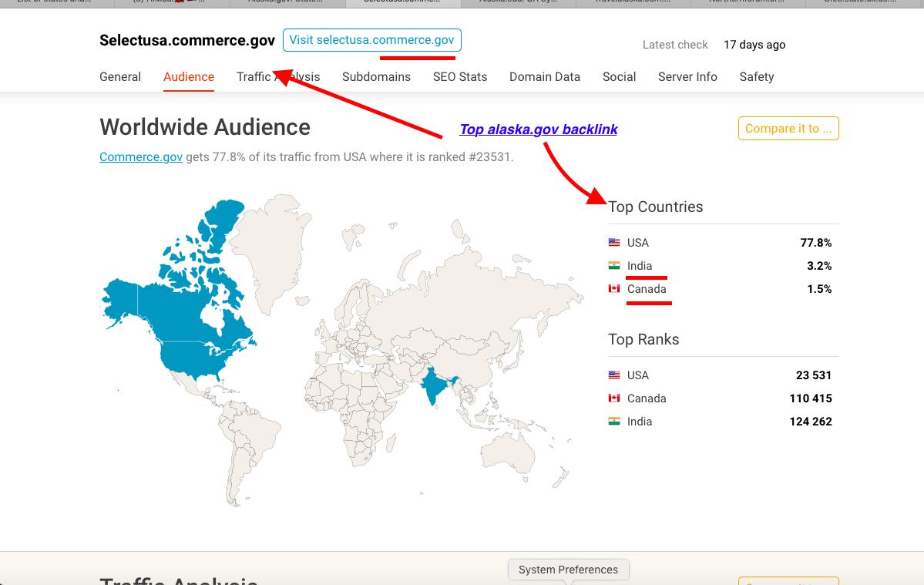Open the Commerce.gov link

tap(141, 156)
